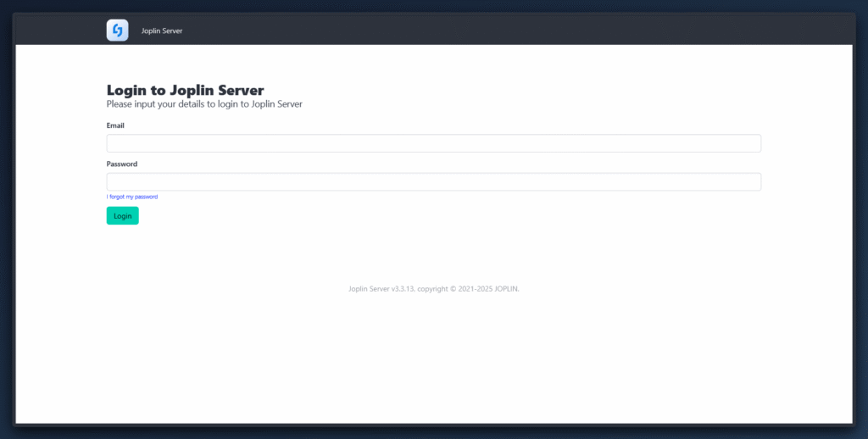868x439 pixels.
Task: Open the 'I forgot my password' link
Action: tap(132, 197)
